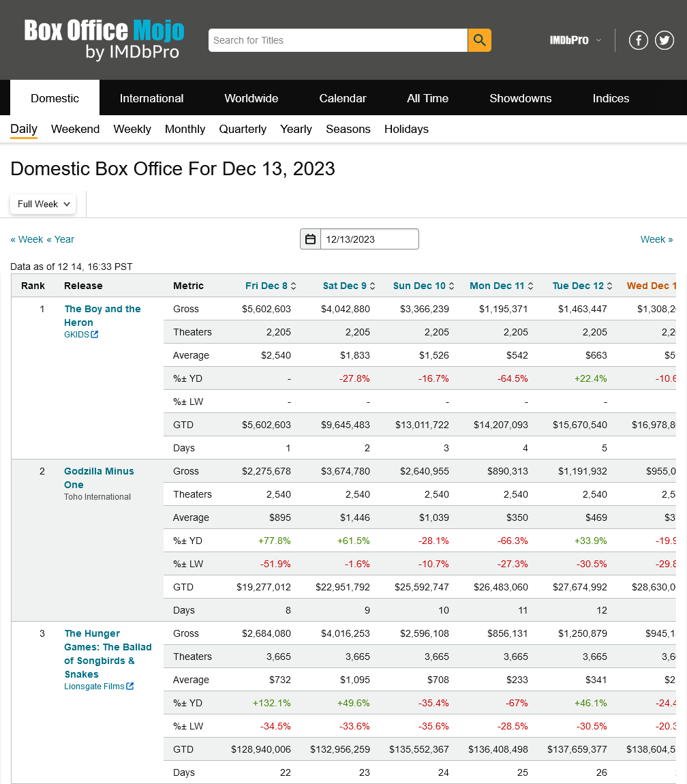
Task: Open the Calendar tab
Action: tap(343, 98)
